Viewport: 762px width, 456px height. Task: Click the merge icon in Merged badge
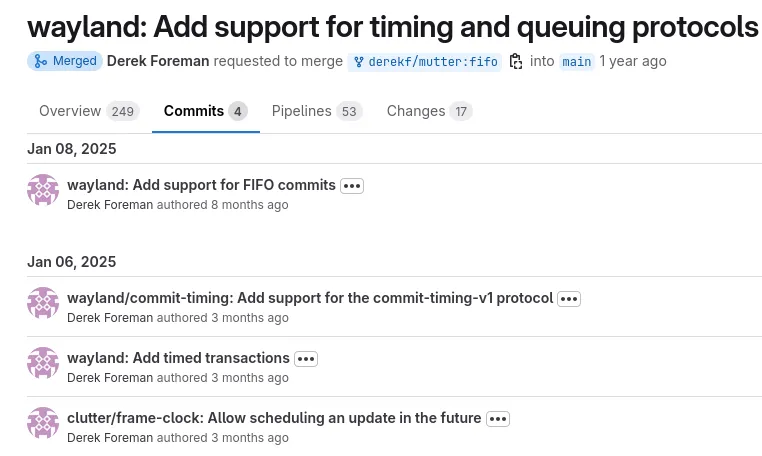41,61
